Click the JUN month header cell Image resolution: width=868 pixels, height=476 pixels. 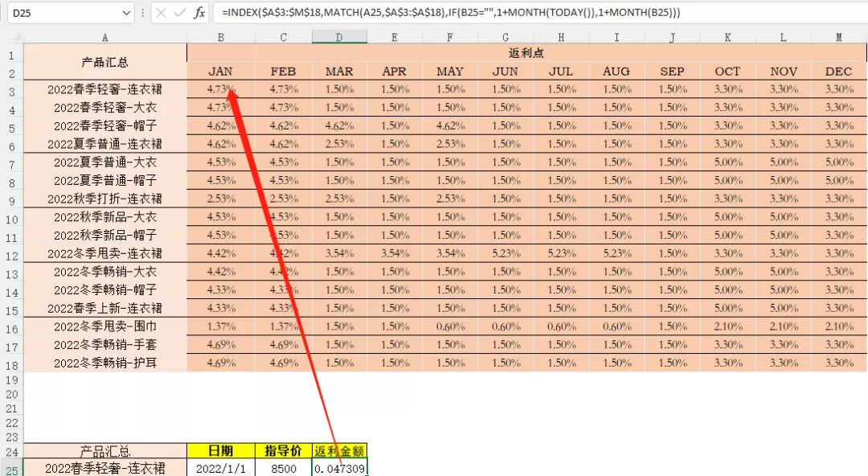tap(506, 72)
